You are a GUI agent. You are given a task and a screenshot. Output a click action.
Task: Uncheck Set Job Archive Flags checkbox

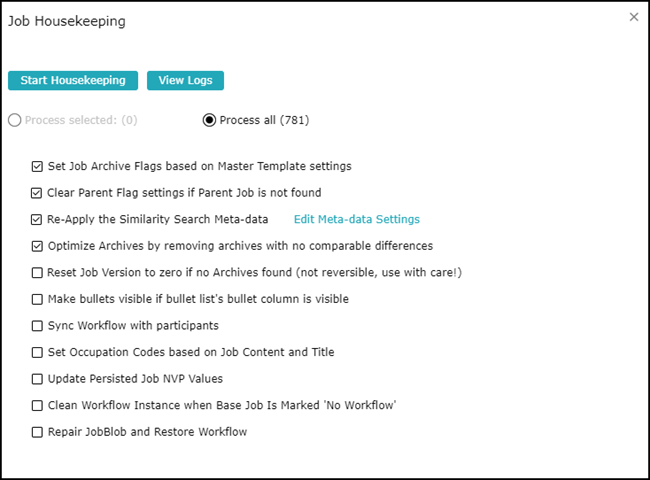(38, 166)
